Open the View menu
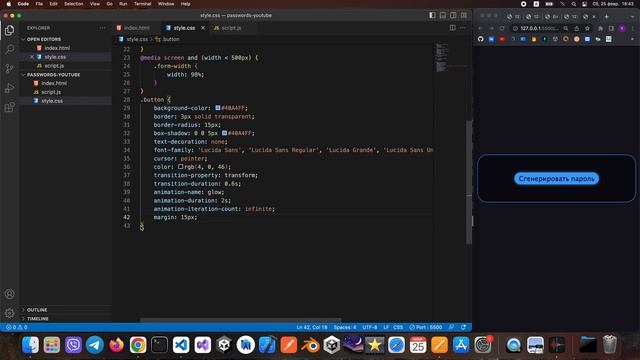This screenshot has height=360, width=640. (x=95, y=4)
